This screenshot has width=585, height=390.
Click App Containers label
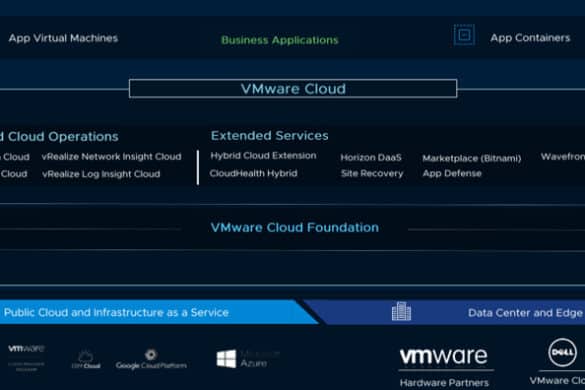[530, 38]
